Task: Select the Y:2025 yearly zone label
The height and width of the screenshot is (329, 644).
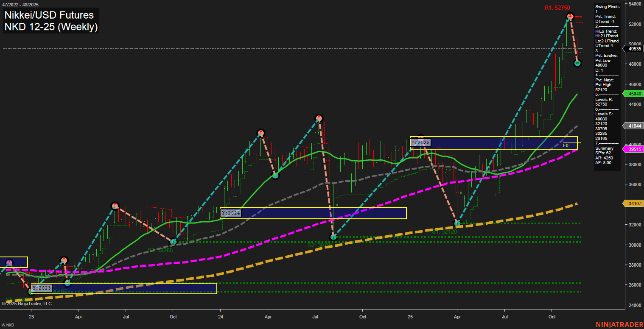Action: pyautogui.click(x=420, y=142)
